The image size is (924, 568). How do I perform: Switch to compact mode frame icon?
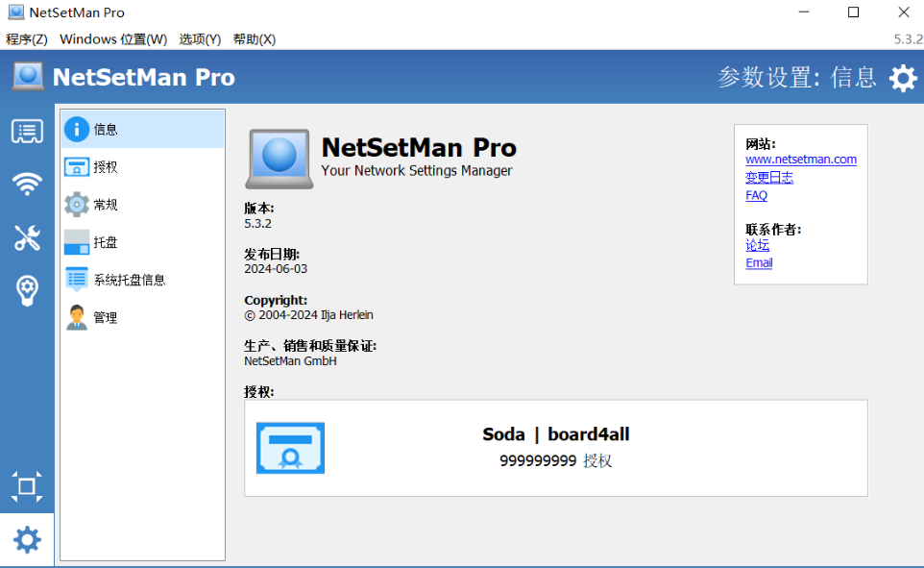point(27,486)
